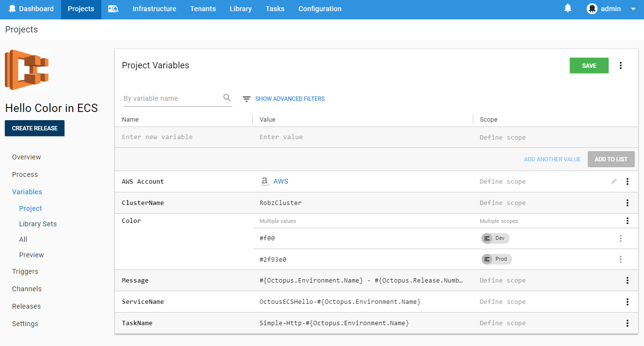Click the magnifier icon in variable name filter
The image size is (644, 346).
point(227,97)
